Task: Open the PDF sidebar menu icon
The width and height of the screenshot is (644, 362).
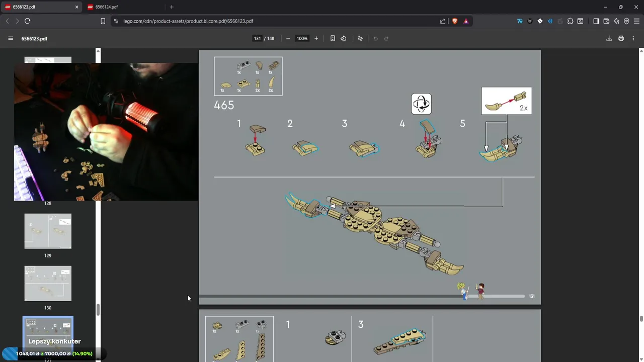Action: pos(11,38)
